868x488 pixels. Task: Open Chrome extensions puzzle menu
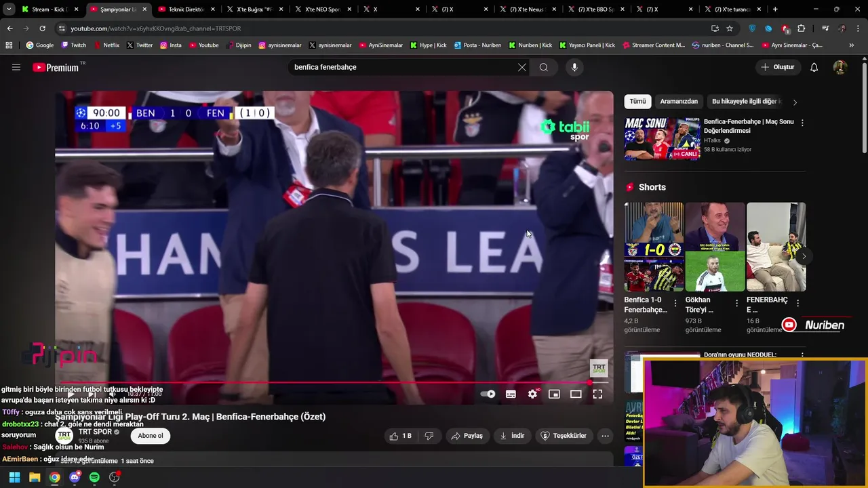tap(802, 28)
